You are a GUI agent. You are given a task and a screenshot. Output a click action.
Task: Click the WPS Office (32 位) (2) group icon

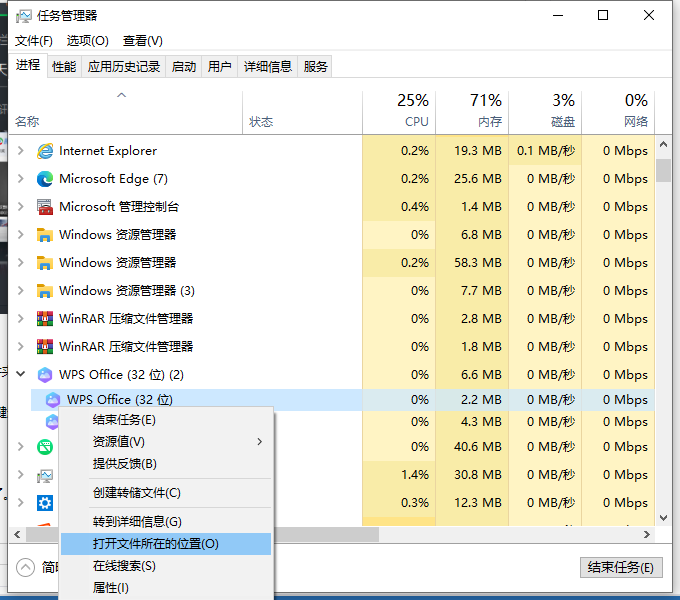click(x=45, y=375)
